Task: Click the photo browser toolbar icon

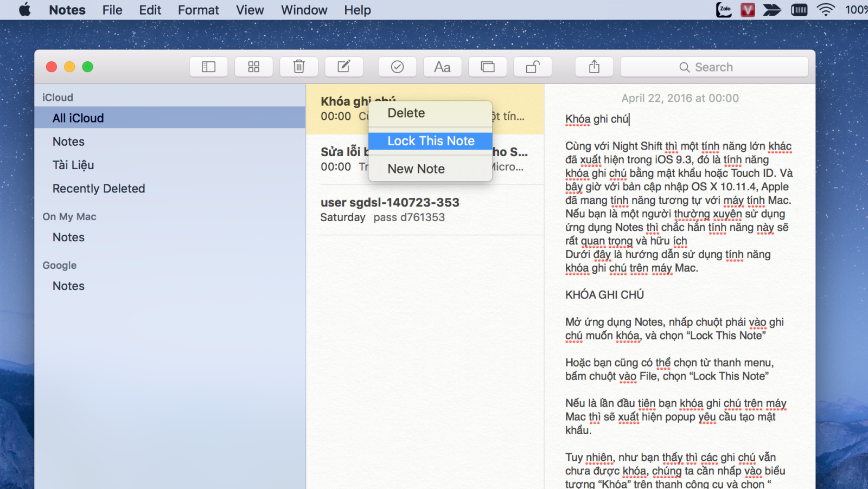Action: pyautogui.click(x=488, y=67)
